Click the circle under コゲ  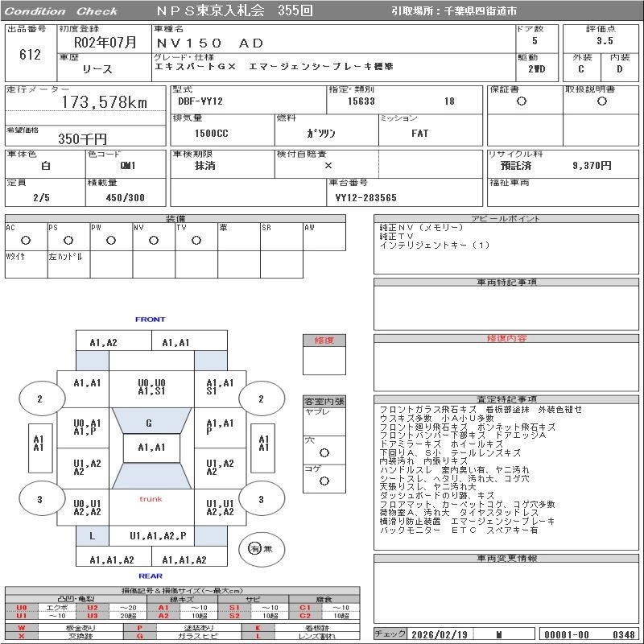324,481
